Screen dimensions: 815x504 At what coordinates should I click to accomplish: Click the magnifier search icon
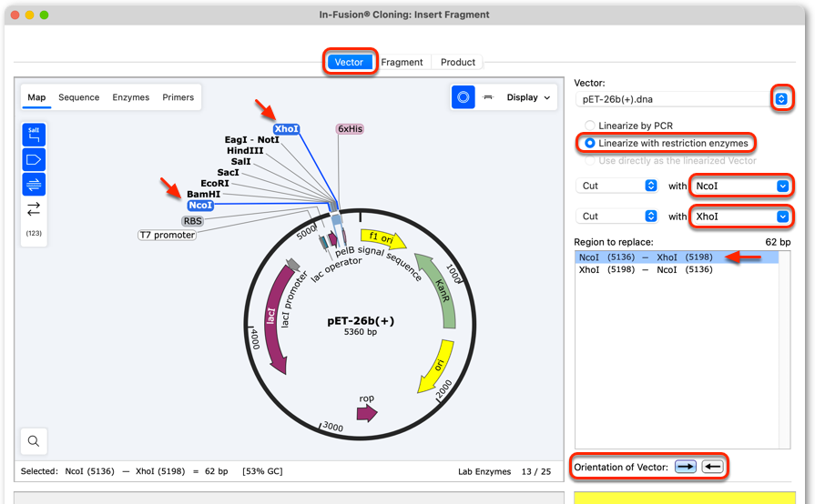(x=34, y=441)
